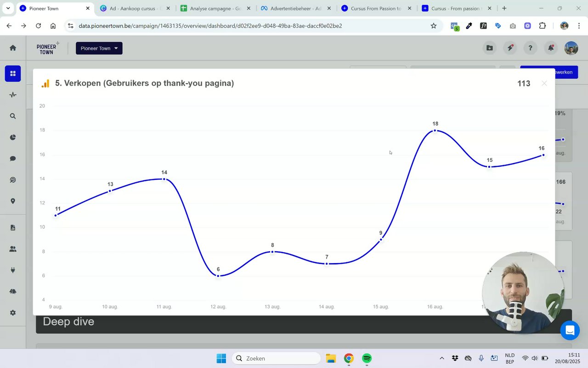This screenshot has height=368, width=588.
Task: Select the 16 aug. data point with value 18
Action: tap(435, 130)
